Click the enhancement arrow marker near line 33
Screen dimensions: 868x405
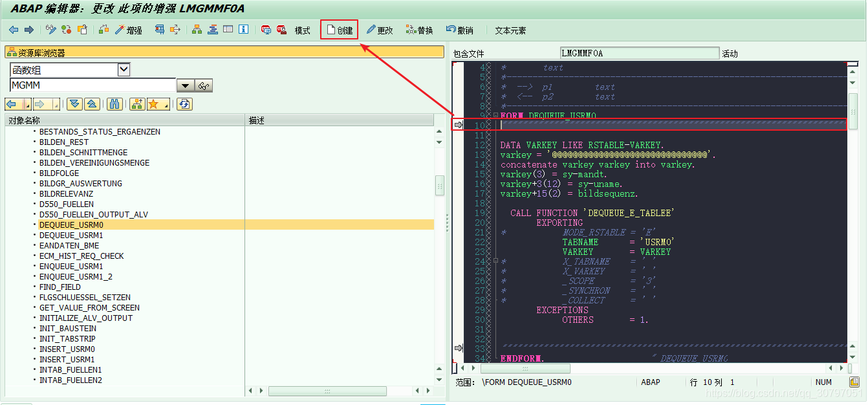(459, 348)
